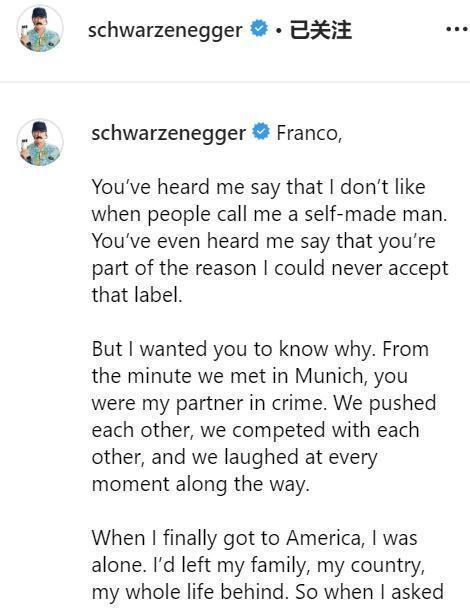
Task: Click the line "moment along the way."
Action: (201, 484)
